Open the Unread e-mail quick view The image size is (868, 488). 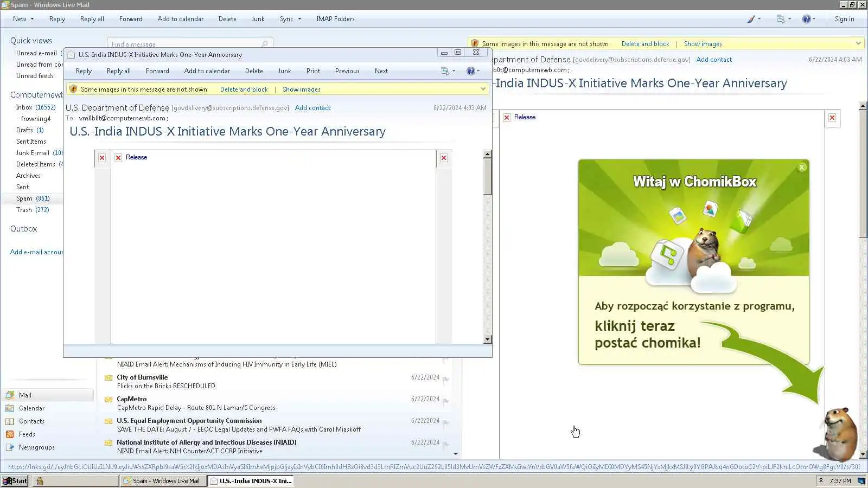(x=36, y=53)
